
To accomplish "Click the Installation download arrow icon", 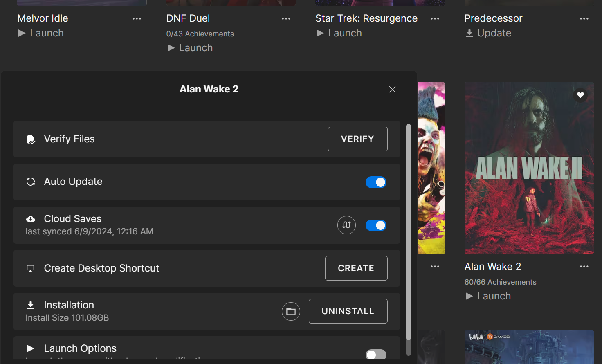I will point(31,305).
